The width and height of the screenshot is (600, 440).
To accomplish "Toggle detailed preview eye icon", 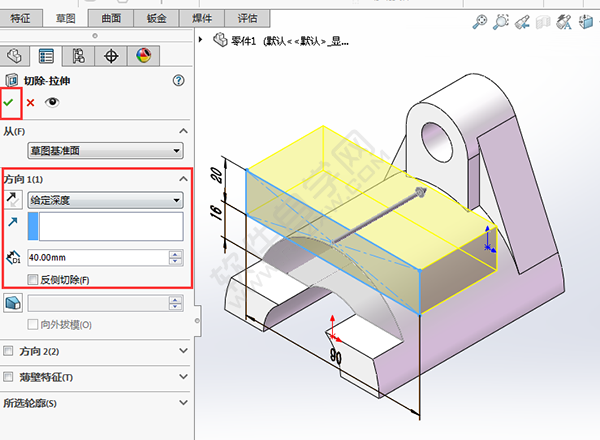I will (x=52, y=102).
